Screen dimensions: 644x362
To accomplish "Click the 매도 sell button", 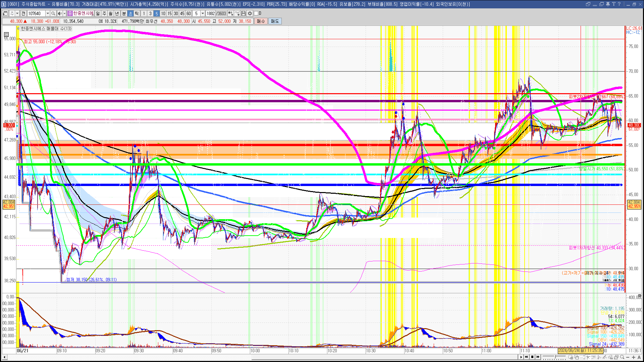I will [275, 21].
